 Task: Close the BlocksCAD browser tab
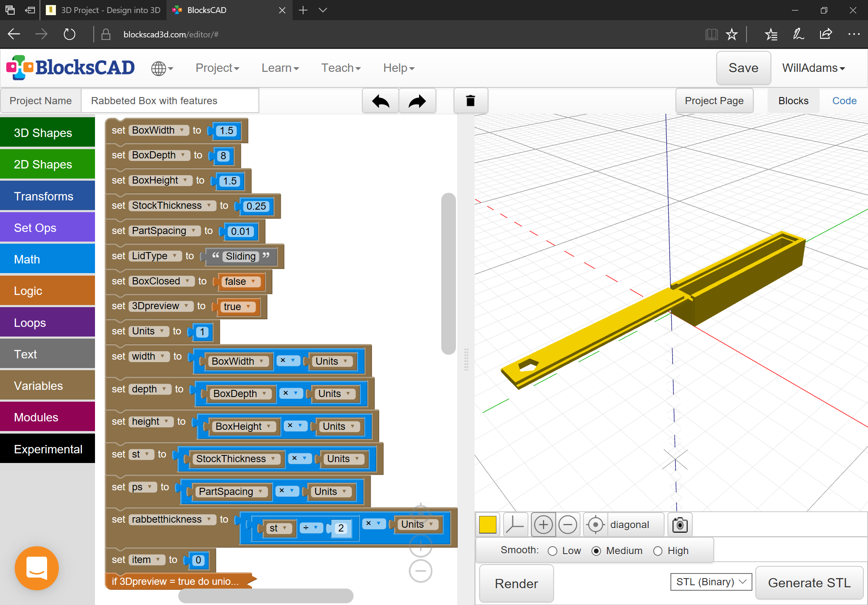[x=282, y=10]
